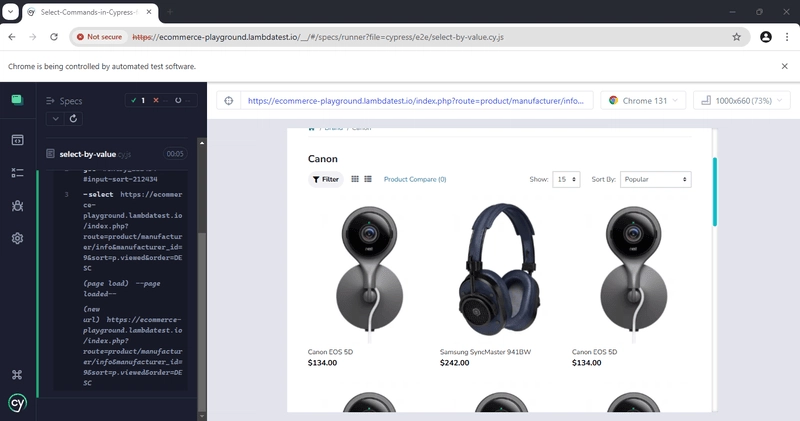The image size is (800, 421).
Task: Open the Chrome 131 browser dropdown
Action: (x=643, y=101)
